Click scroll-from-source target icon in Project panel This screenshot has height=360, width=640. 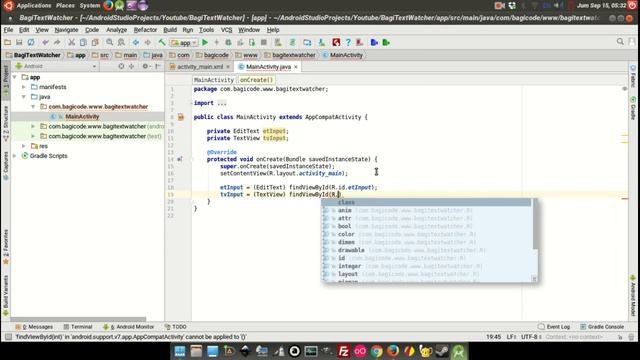(x=121, y=66)
